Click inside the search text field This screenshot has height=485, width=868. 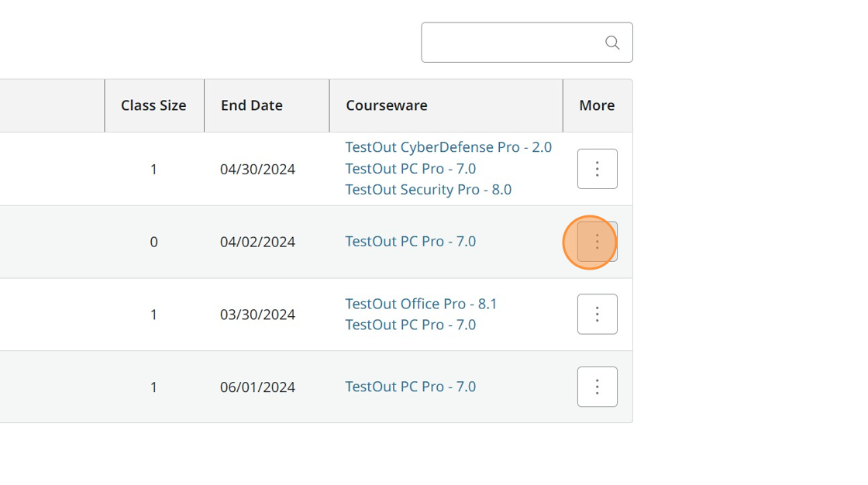tap(511, 43)
